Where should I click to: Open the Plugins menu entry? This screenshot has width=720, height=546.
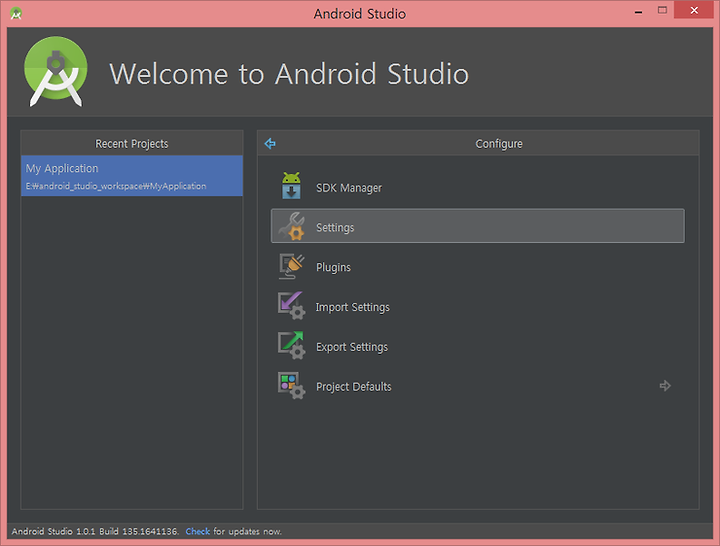click(478, 266)
